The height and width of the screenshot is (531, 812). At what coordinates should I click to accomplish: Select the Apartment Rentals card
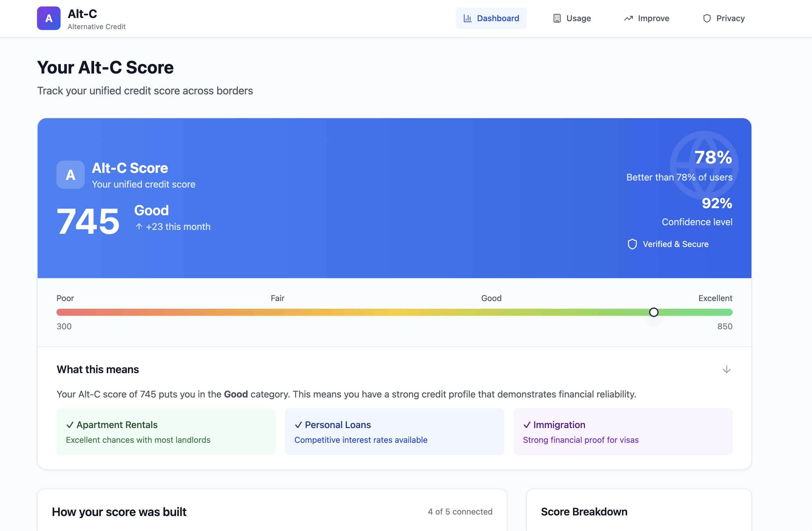click(x=166, y=431)
